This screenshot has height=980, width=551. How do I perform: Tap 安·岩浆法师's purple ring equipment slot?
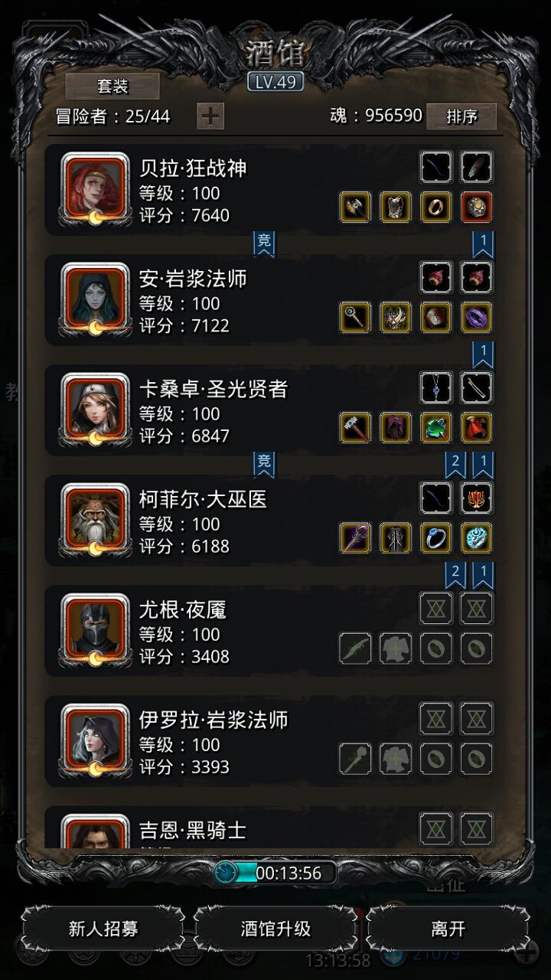coord(476,317)
